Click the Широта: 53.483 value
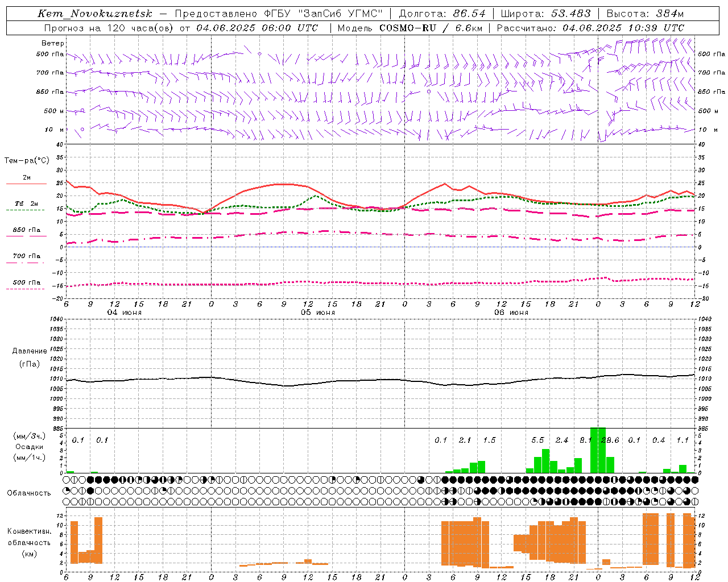This screenshot has height=582, width=728. [545, 14]
